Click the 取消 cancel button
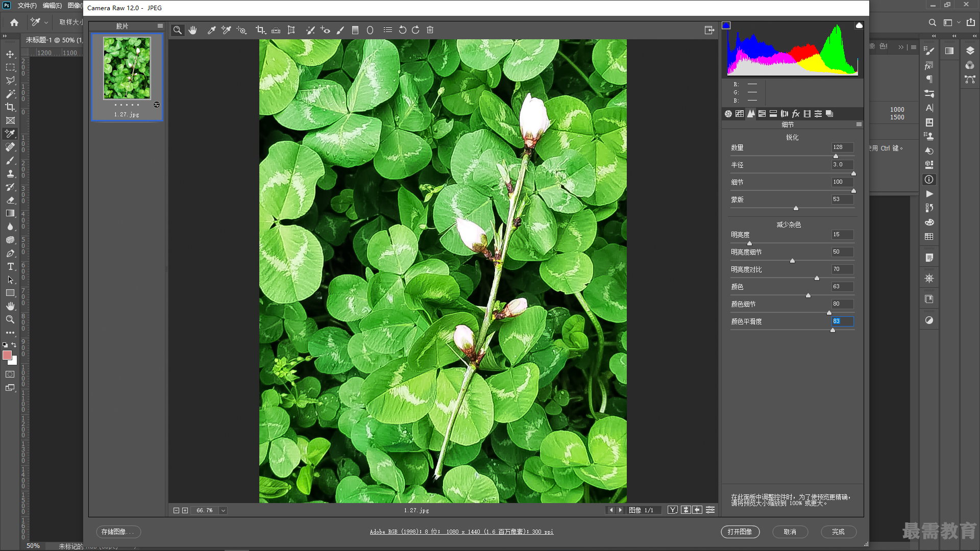The width and height of the screenshot is (980, 551). click(x=790, y=532)
